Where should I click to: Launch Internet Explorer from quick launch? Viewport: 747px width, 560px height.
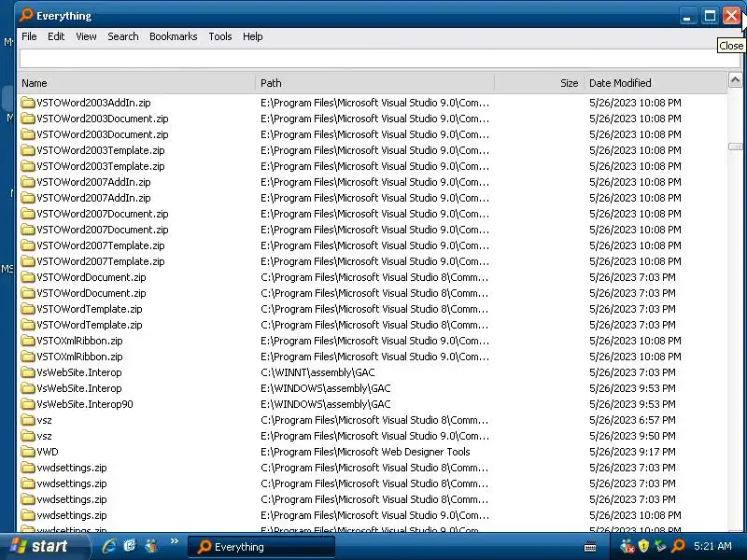[109, 546]
